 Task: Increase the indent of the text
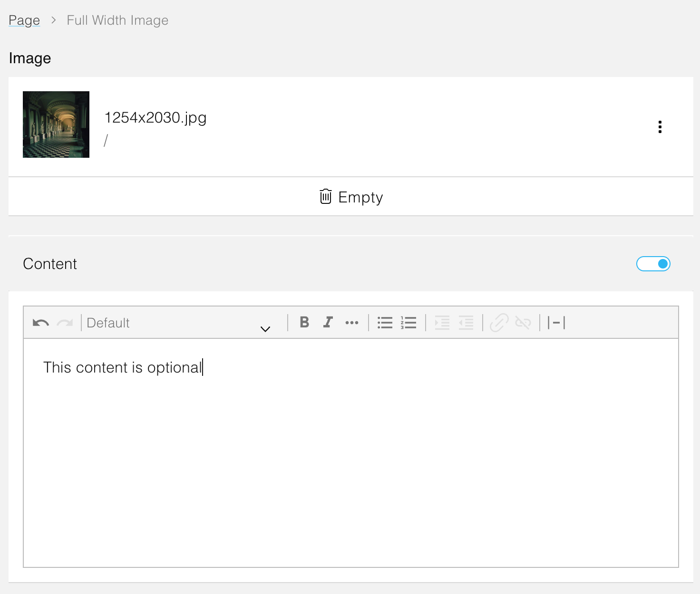[442, 323]
